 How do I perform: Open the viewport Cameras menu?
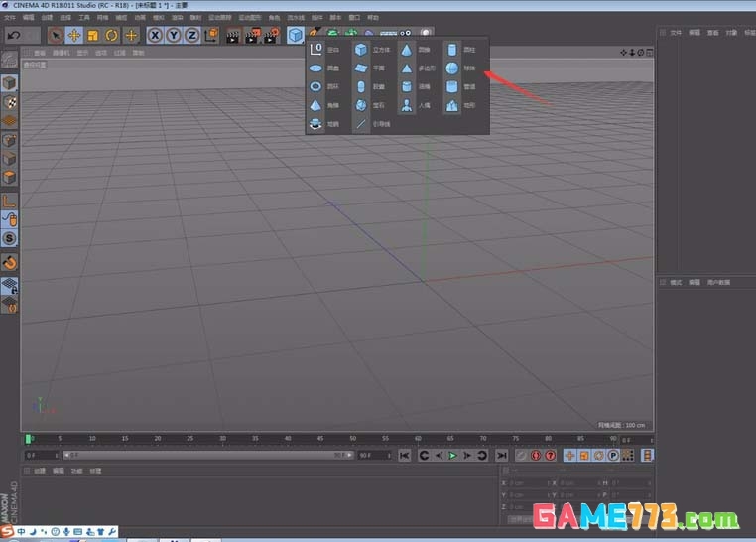61,53
